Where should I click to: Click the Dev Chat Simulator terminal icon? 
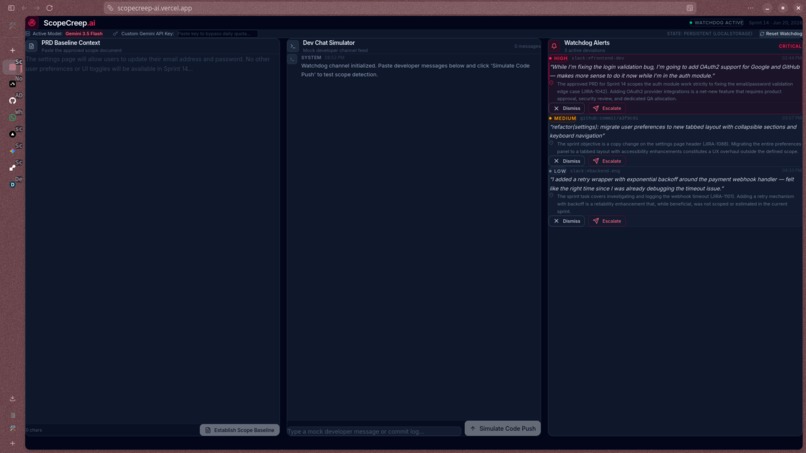292,46
